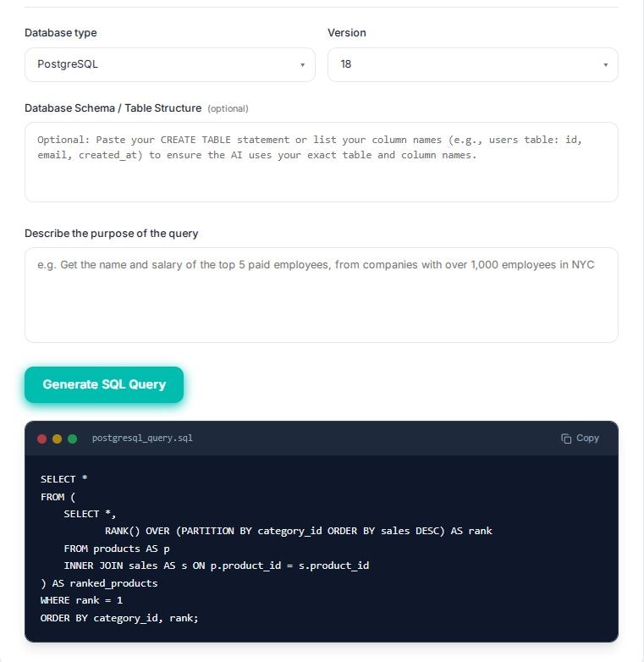Click the PostgreSQL dropdown arrow

302,65
